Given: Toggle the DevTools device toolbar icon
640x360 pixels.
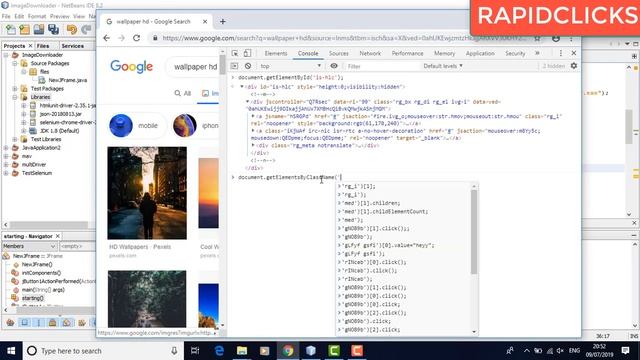Looking at the screenshot, I should click(x=247, y=53).
